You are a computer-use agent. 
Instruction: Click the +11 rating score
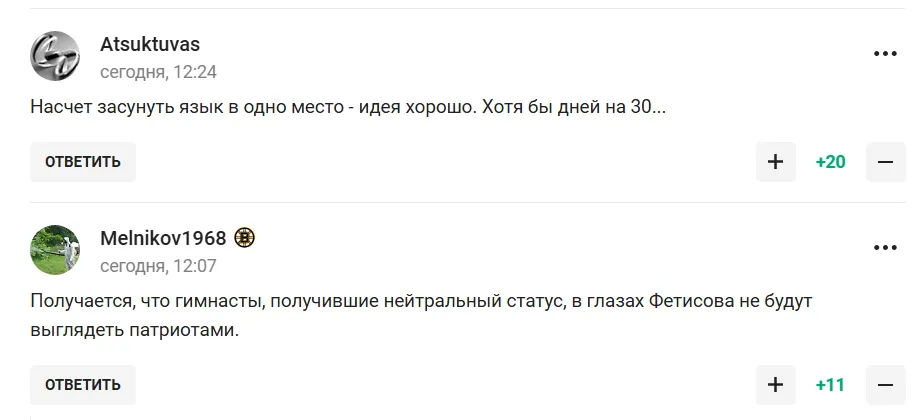click(830, 385)
